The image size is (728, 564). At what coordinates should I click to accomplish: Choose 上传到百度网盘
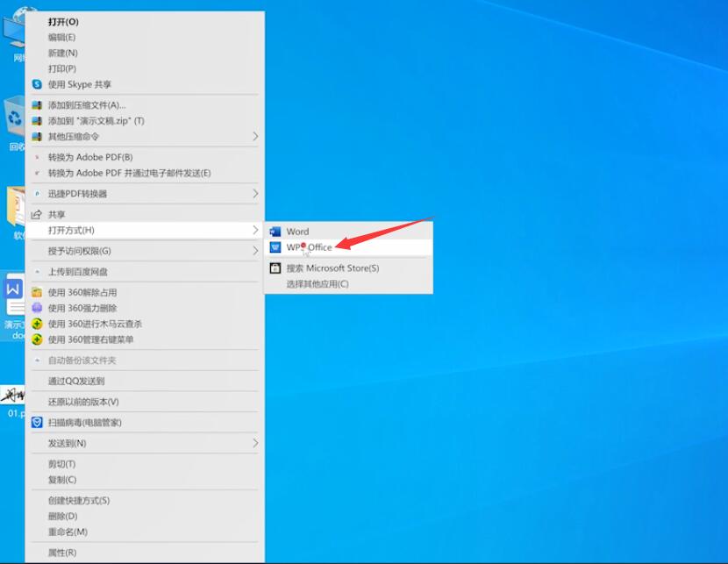[x=145, y=272]
